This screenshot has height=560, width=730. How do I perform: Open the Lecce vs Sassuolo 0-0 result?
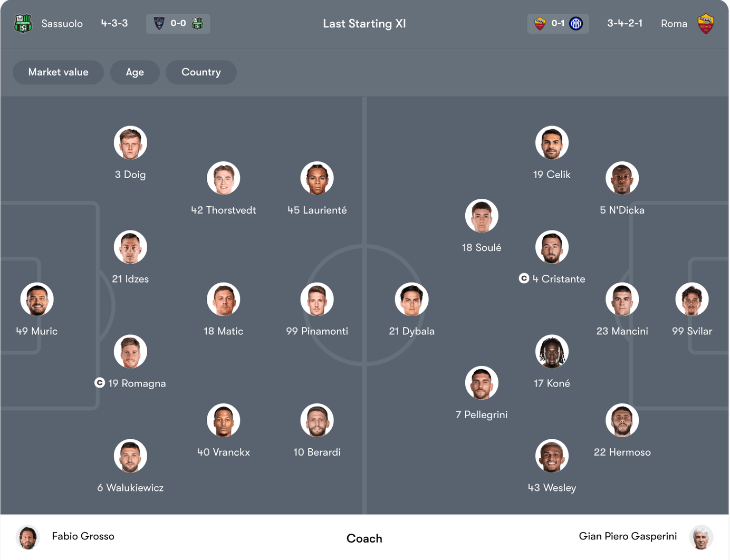click(178, 24)
